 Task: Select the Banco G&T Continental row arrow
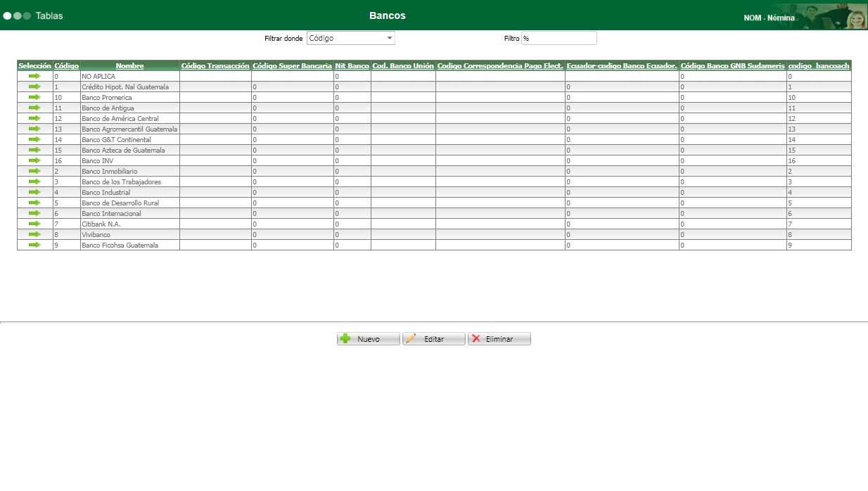click(34, 139)
